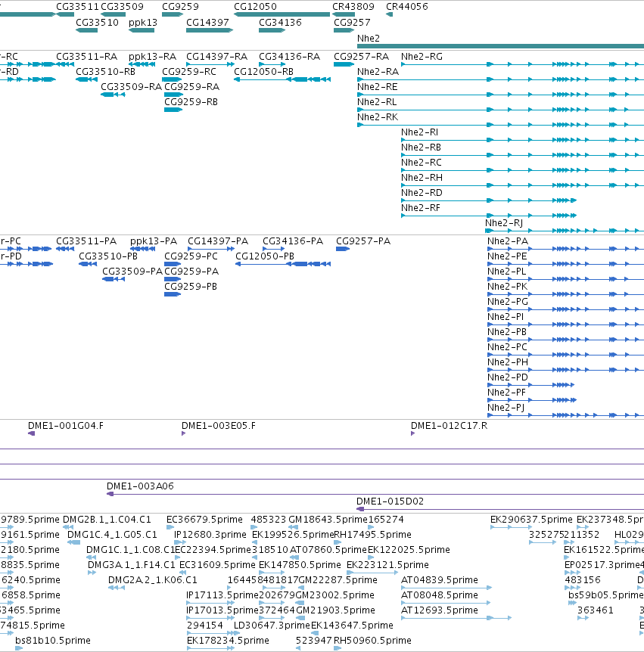Open the Nhe2-PD protein label

tap(508, 377)
